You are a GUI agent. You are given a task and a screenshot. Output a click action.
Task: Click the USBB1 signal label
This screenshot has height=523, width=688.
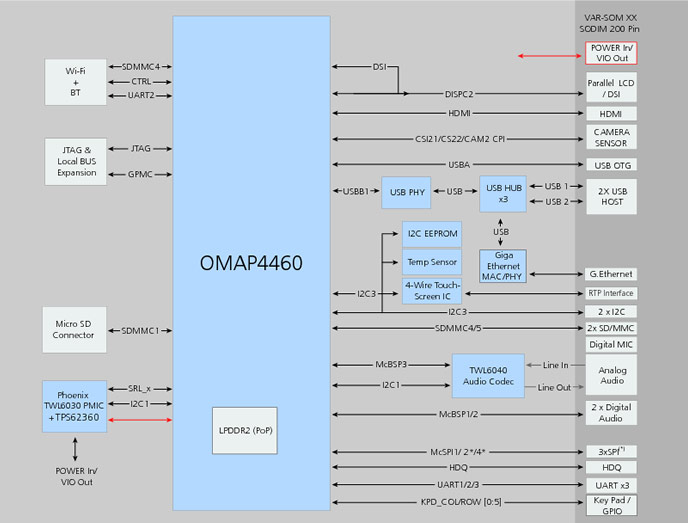point(355,191)
